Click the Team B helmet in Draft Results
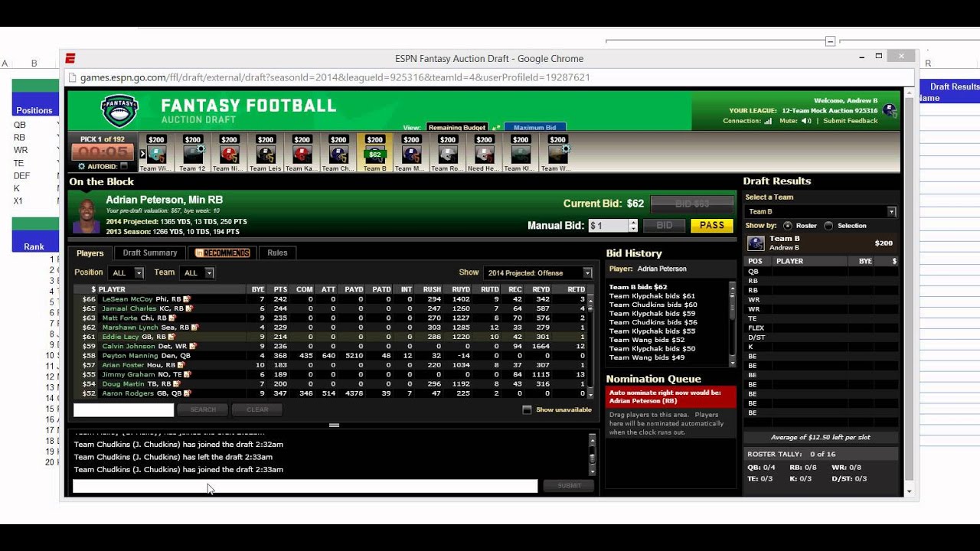The image size is (980, 551). [x=756, y=243]
